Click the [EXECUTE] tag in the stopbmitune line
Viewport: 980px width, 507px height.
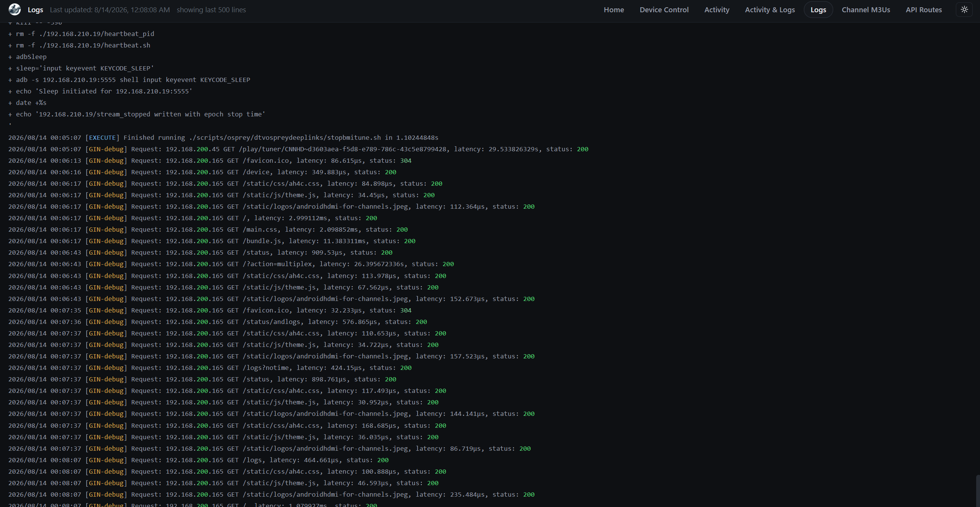102,137
